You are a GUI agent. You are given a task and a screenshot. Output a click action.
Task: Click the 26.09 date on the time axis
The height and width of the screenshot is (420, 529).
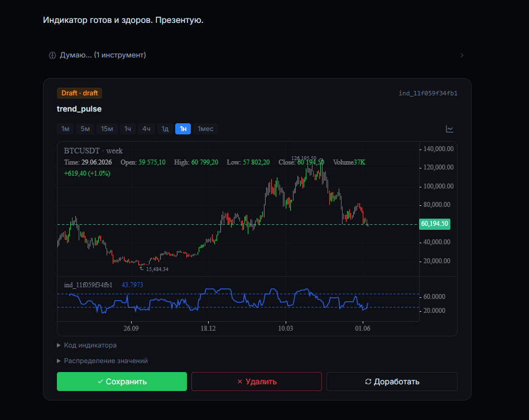tap(131, 328)
